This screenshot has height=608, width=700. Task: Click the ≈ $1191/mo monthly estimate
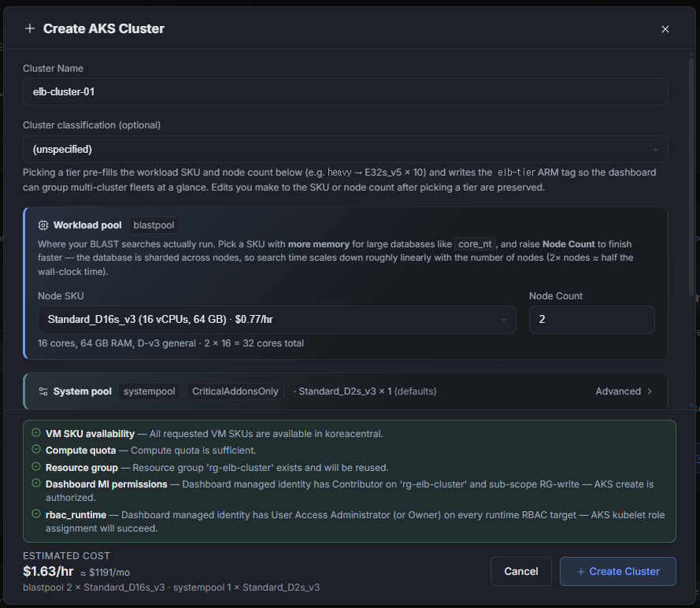[x=105, y=573]
